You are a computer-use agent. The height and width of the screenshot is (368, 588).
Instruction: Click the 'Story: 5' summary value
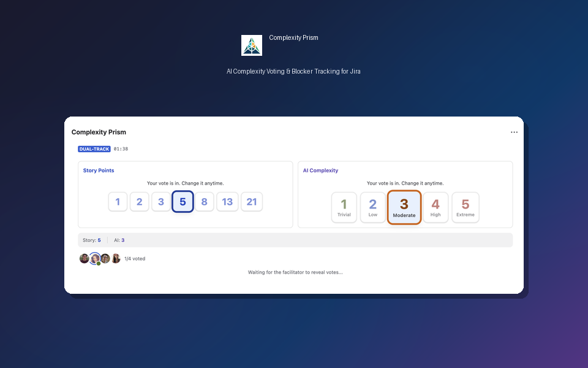[x=92, y=240]
